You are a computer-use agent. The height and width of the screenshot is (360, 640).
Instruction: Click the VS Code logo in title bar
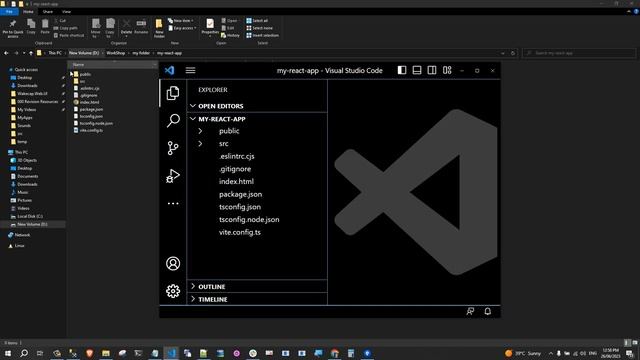point(169,70)
